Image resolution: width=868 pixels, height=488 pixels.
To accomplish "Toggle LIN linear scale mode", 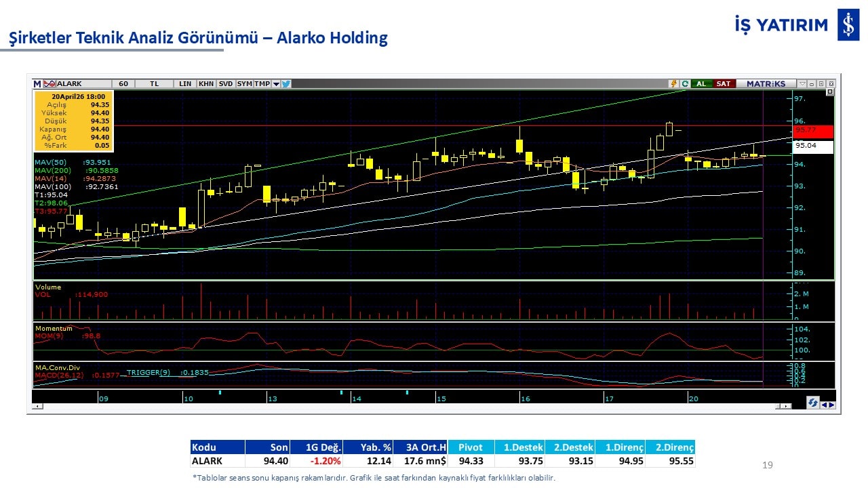I will coord(185,84).
